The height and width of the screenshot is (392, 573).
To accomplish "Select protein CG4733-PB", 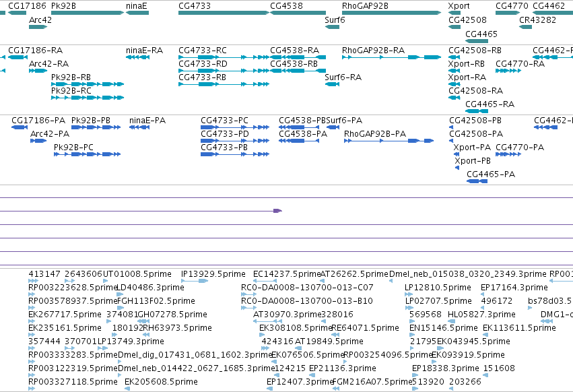I will (224, 147).
